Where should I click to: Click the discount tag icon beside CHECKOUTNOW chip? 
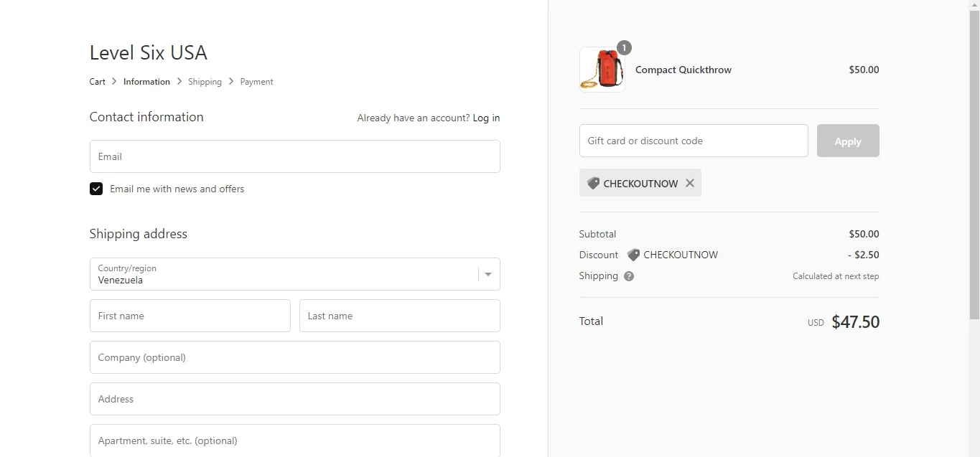click(593, 183)
